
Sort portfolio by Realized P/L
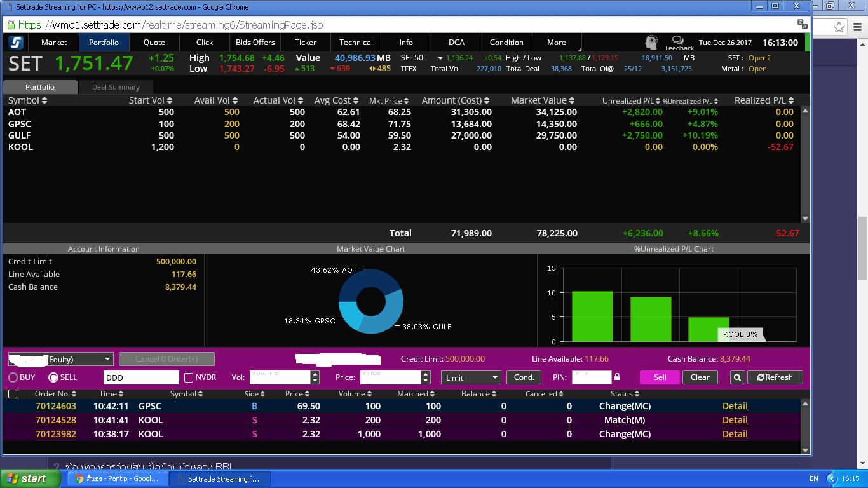[x=764, y=100]
